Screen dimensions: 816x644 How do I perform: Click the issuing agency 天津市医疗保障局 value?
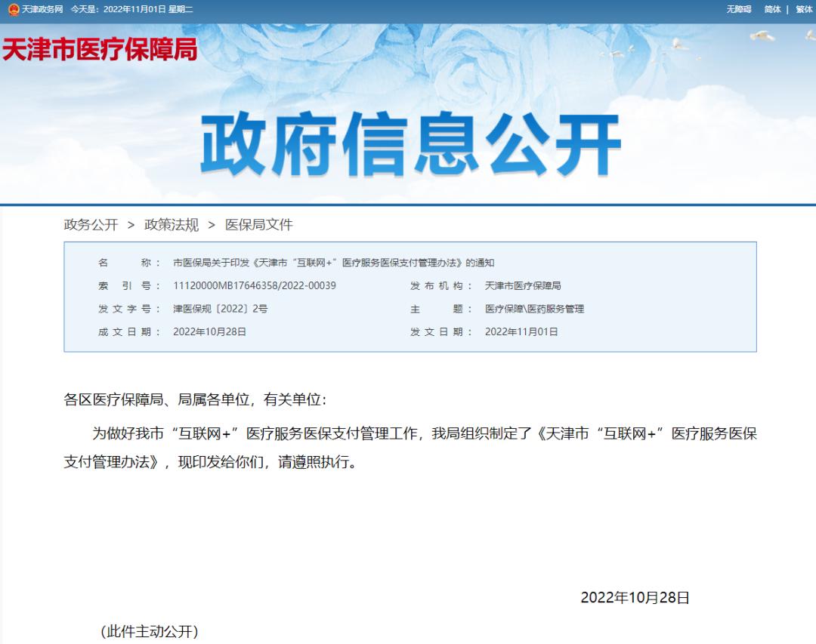click(x=523, y=285)
